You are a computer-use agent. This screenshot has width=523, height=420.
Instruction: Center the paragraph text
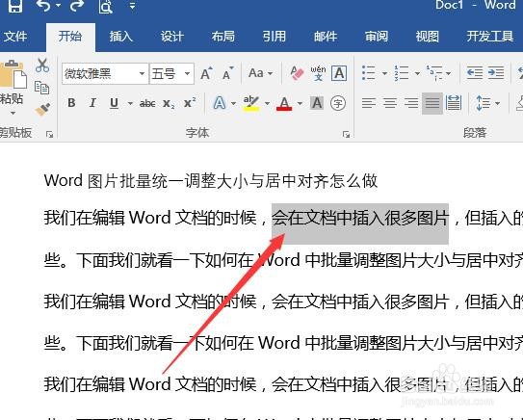tap(390, 103)
